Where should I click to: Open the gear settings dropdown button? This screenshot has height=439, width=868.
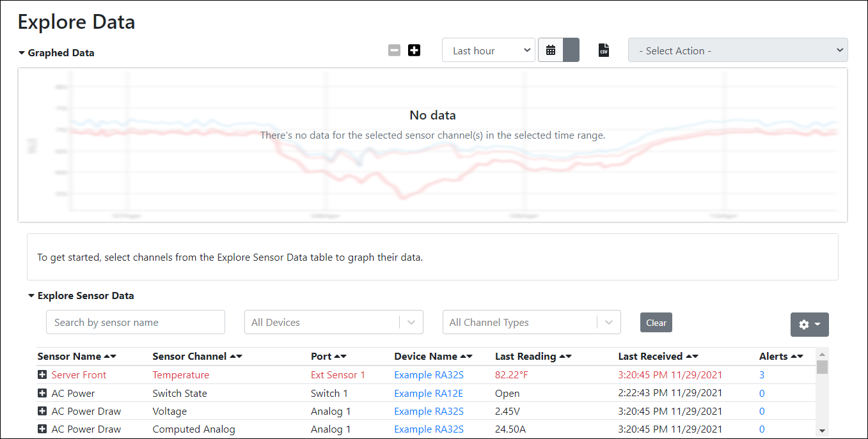pos(809,325)
